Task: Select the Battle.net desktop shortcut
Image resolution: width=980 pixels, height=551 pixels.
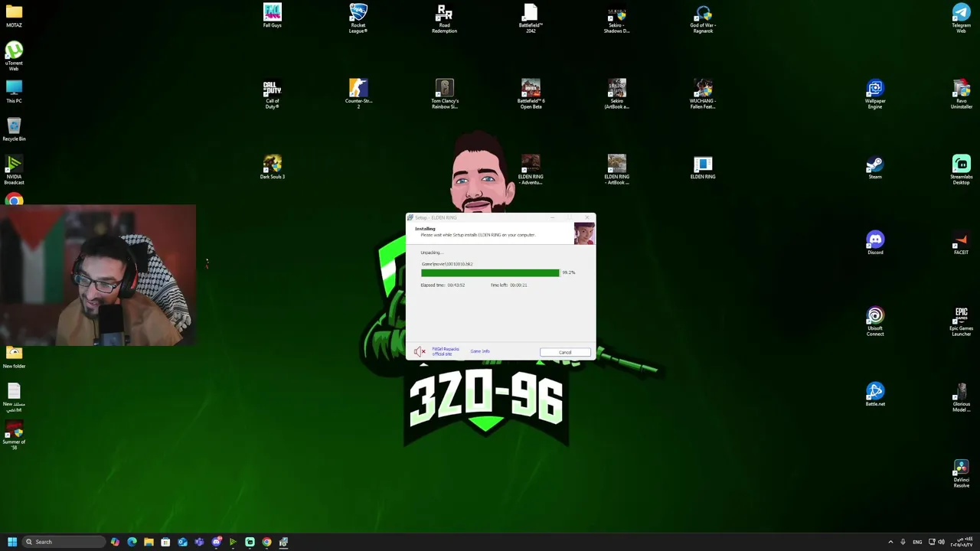Action: (875, 395)
